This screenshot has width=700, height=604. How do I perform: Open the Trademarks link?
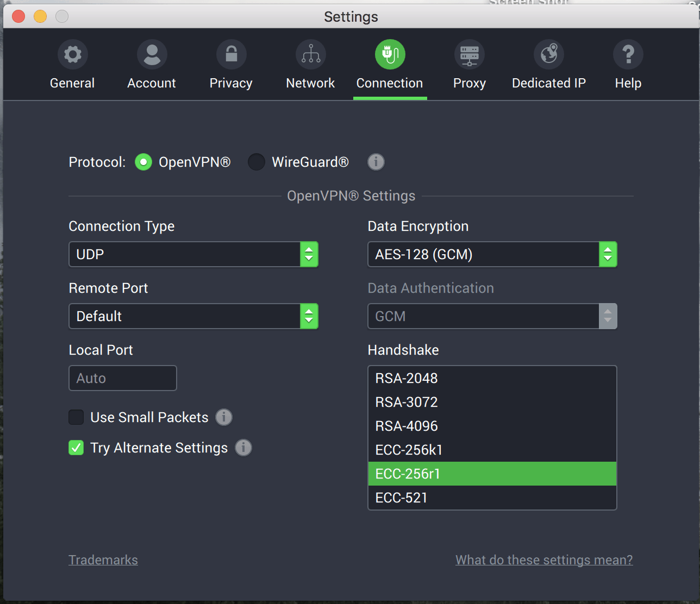coord(103,560)
